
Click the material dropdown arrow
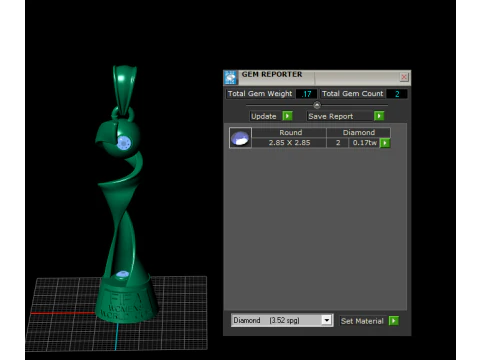click(327, 320)
